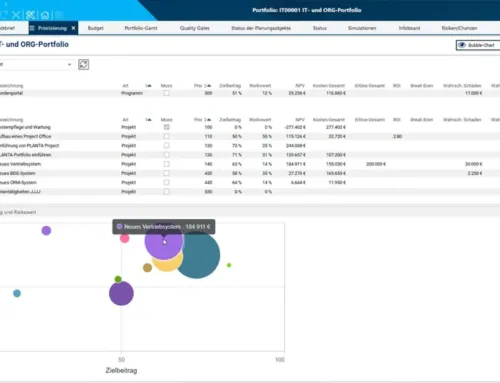Click the yellow bubble under the violet one

(x=168, y=265)
